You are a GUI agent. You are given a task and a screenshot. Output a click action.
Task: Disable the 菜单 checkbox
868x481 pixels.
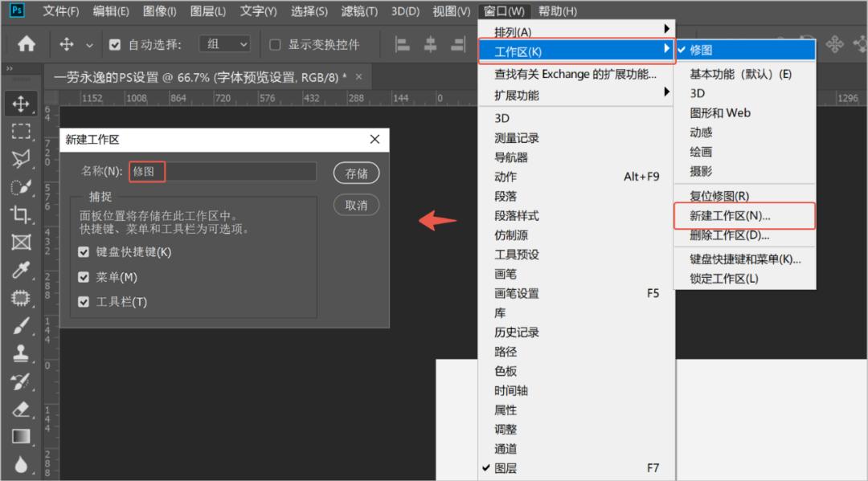[x=84, y=276]
